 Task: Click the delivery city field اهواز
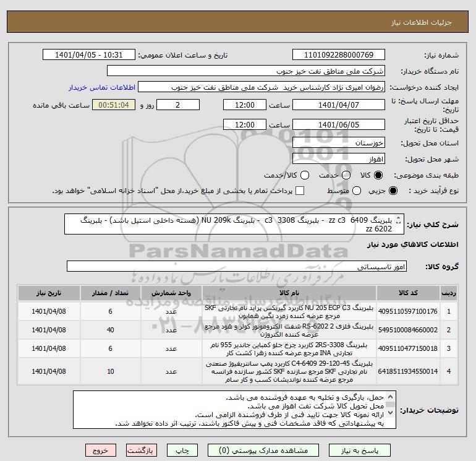click(339, 158)
